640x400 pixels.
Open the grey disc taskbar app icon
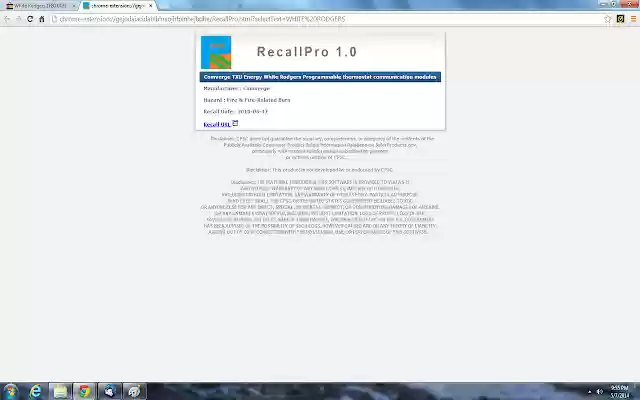[134, 391]
